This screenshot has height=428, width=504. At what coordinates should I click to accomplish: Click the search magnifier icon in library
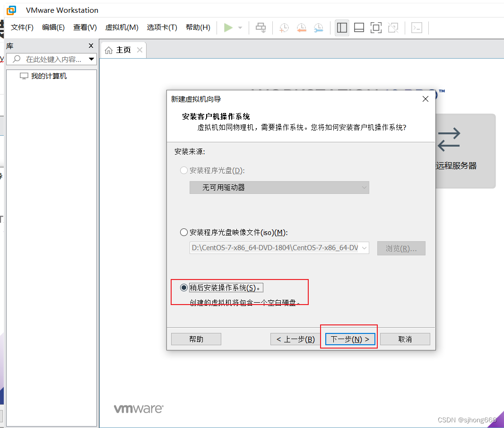pyautogui.click(x=17, y=59)
